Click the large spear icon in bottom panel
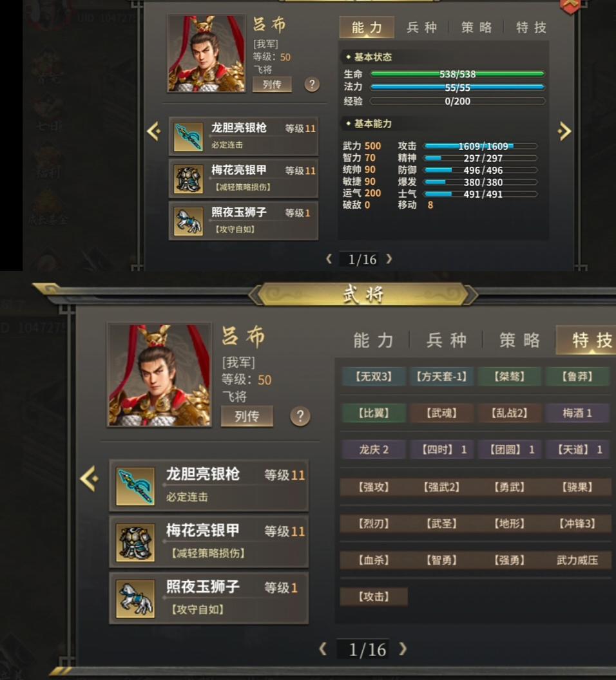 pyautogui.click(x=135, y=486)
